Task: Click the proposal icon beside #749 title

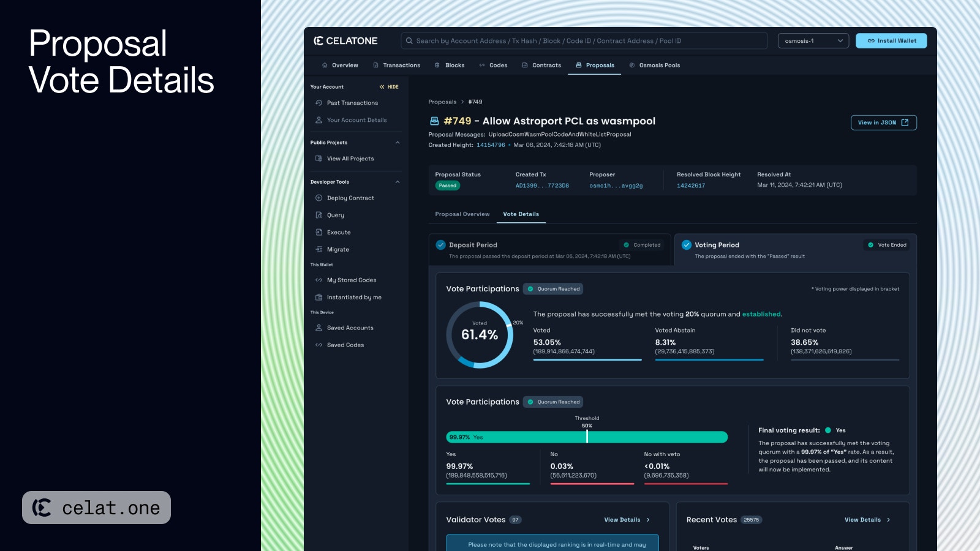Action: click(x=434, y=121)
